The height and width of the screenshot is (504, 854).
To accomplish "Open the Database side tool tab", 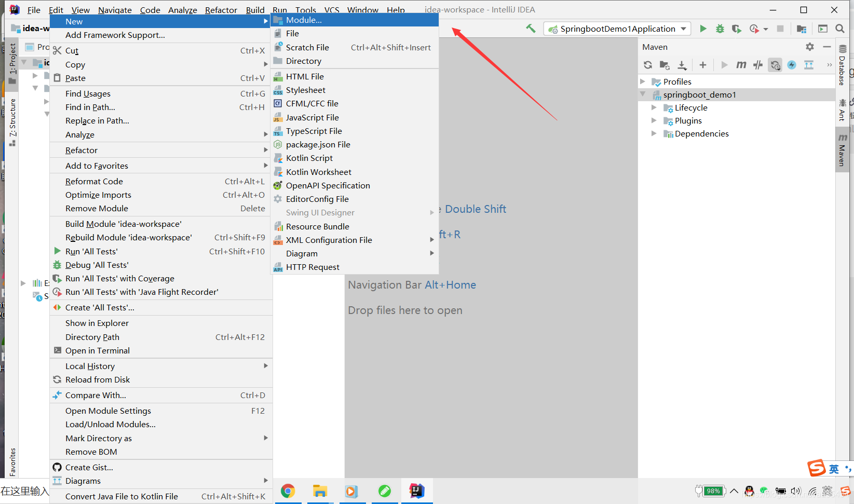I will click(x=842, y=66).
